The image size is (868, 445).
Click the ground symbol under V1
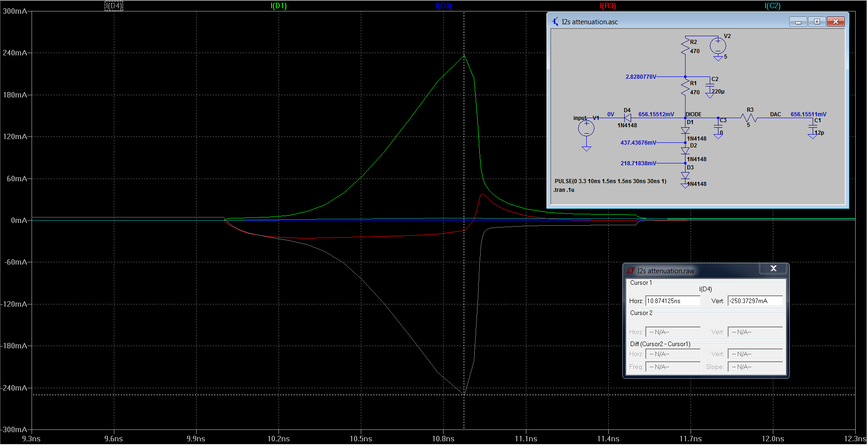point(586,148)
